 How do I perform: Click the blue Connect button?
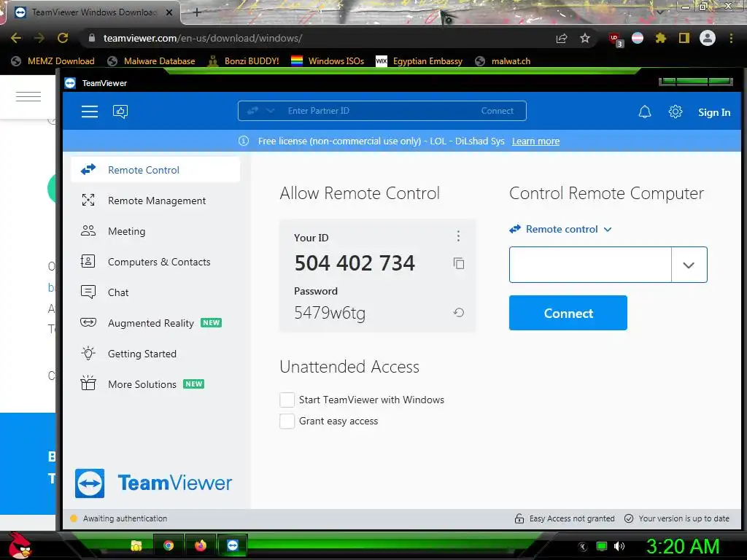pyautogui.click(x=568, y=313)
